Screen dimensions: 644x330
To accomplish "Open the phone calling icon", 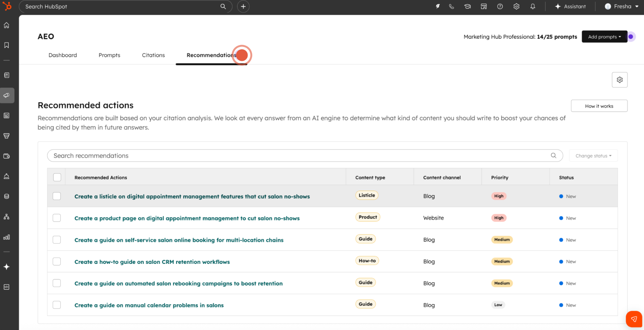I will tap(451, 6).
